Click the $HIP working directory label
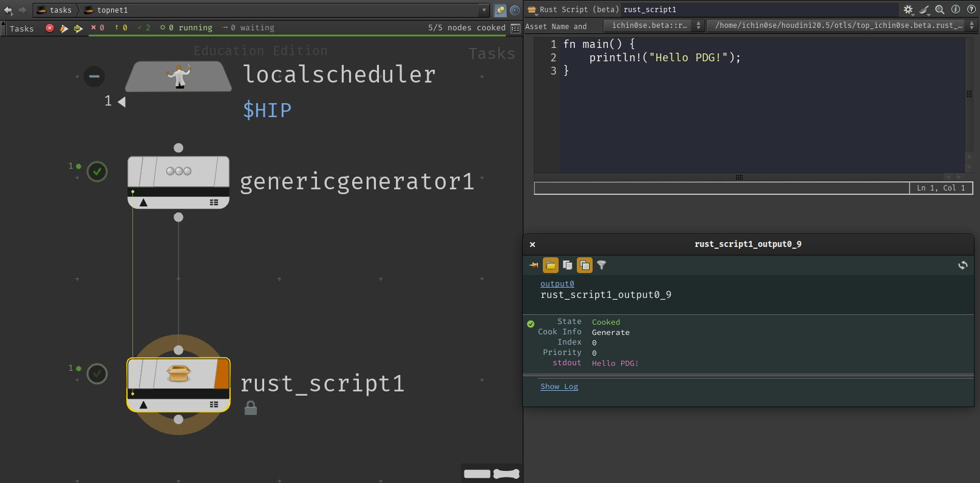The width and height of the screenshot is (980, 483). (x=267, y=110)
